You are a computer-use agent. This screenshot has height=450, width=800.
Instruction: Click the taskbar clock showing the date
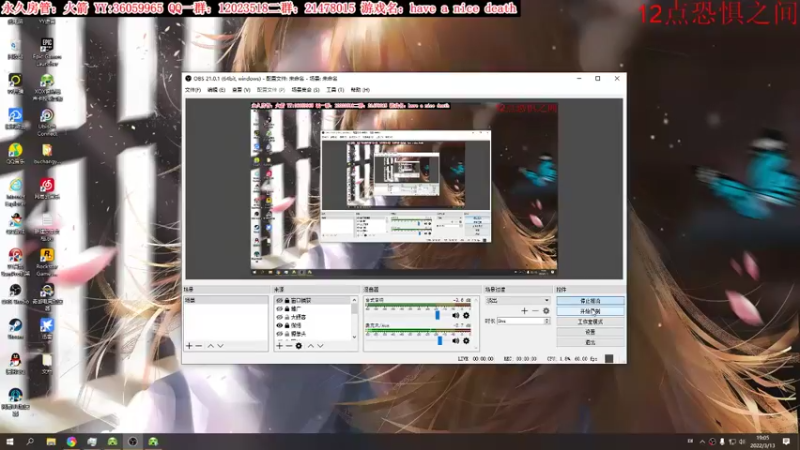click(x=763, y=442)
